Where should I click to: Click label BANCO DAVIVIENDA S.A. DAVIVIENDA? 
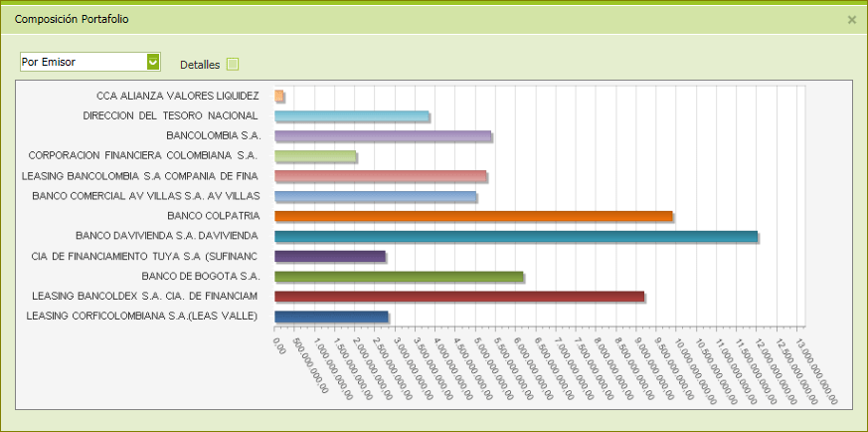pos(167,236)
